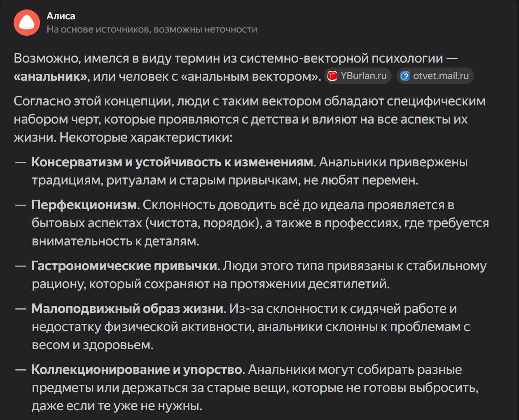Image resolution: width=519 pixels, height=420 pixels.
Task: Click the "Гастрономические привычки" heading
Action: (124, 266)
